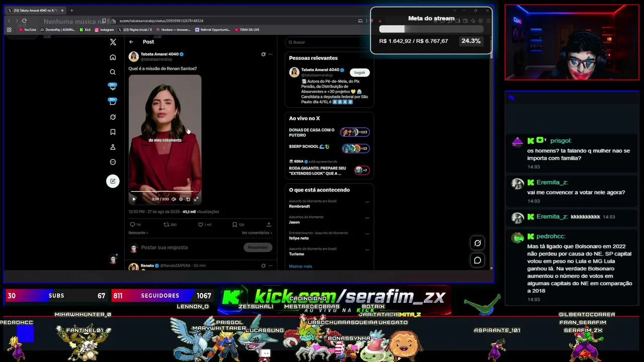The image size is (644, 362).
Task: Like the Tabata Amaral post
Action: (200, 225)
